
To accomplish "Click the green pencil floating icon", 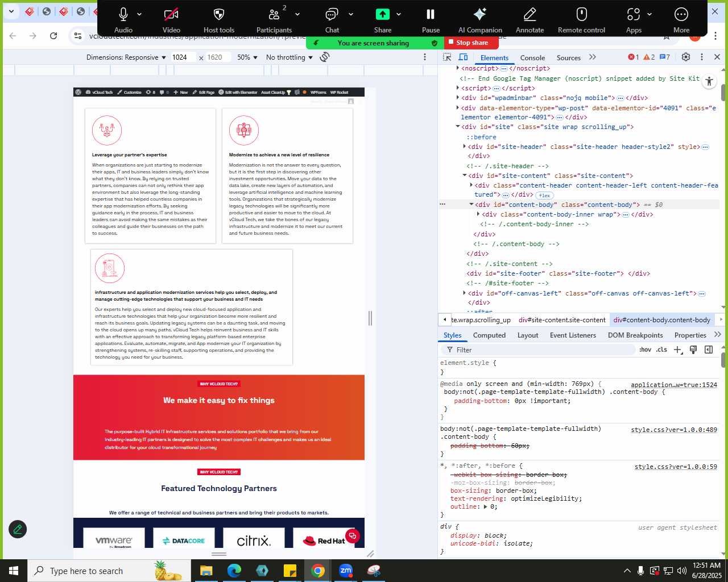I will [18, 529].
